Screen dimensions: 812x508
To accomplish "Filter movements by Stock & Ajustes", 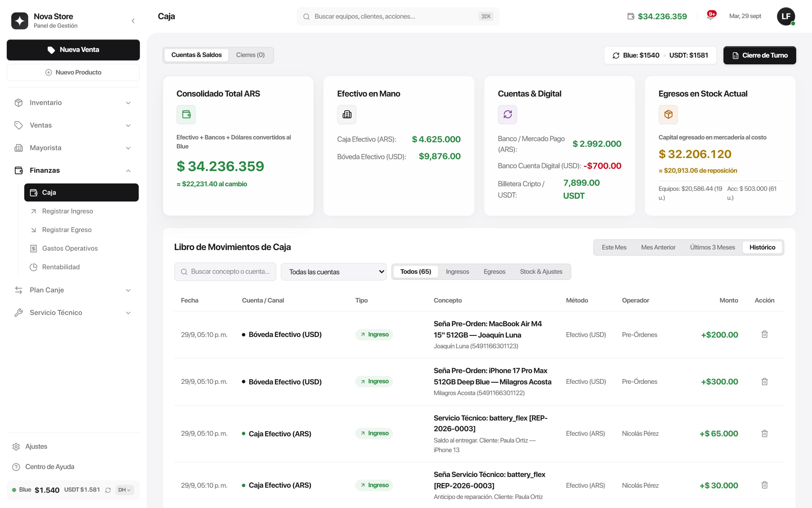I will click(x=541, y=271).
